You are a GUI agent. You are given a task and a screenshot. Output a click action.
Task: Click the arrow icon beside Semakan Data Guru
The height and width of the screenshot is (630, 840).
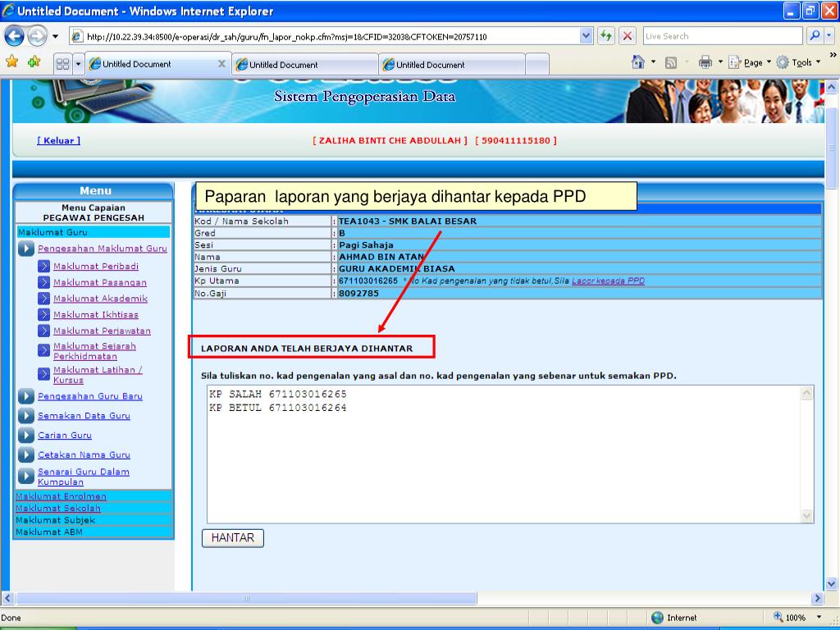[x=25, y=416]
